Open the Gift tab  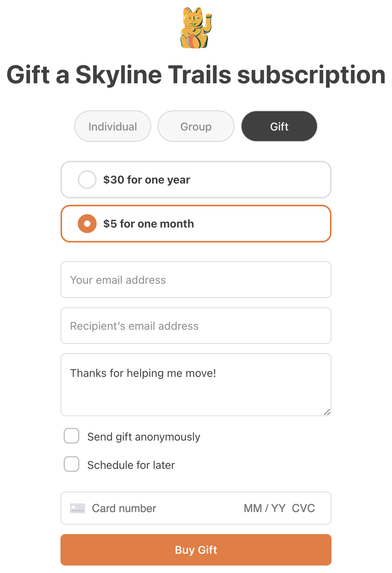coord(279,126)
